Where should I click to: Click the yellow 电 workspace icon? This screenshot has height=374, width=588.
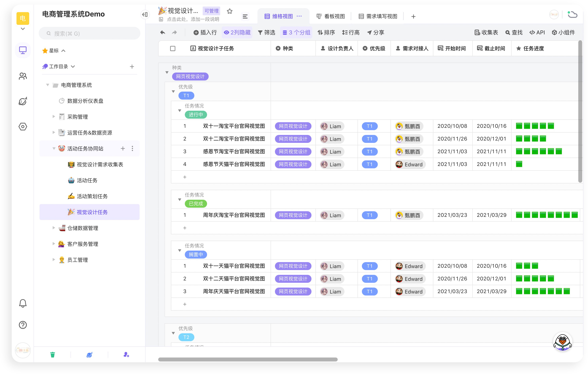click(23, 18)
